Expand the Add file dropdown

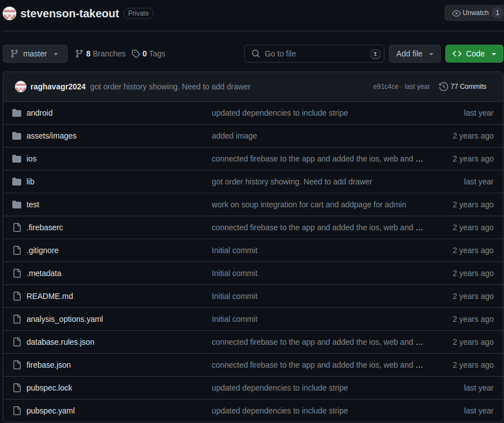coord(415,54)
